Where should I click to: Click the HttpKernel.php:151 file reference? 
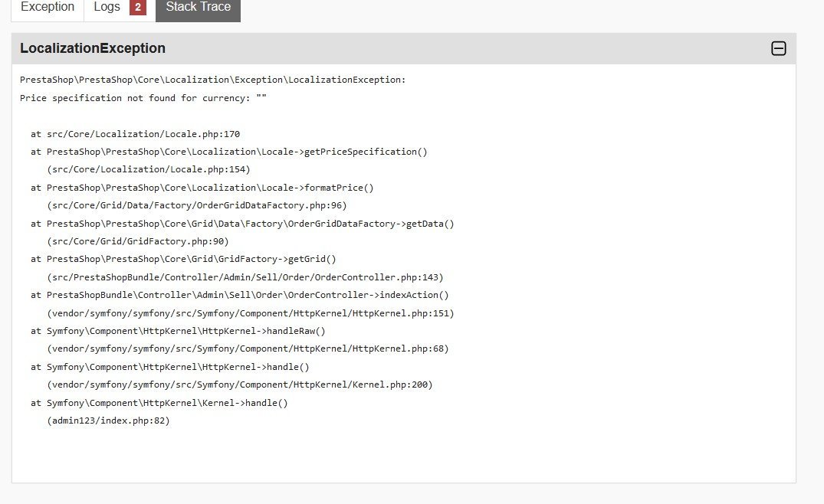251,313
